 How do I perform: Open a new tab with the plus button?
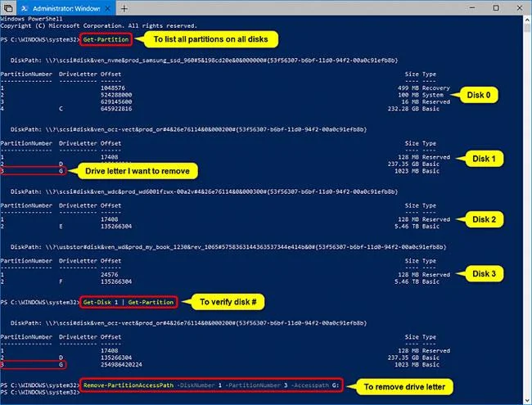(124, 8)
